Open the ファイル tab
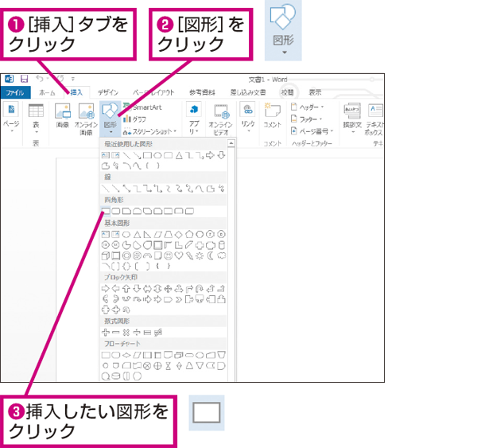This screenshot has height=448, width=477. (15, 92)
